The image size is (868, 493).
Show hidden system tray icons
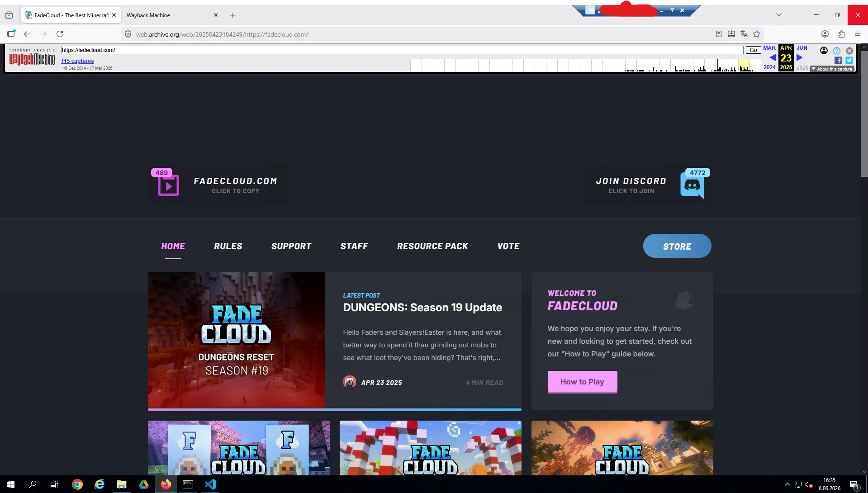pyautogui.click(x=787, y=484)
